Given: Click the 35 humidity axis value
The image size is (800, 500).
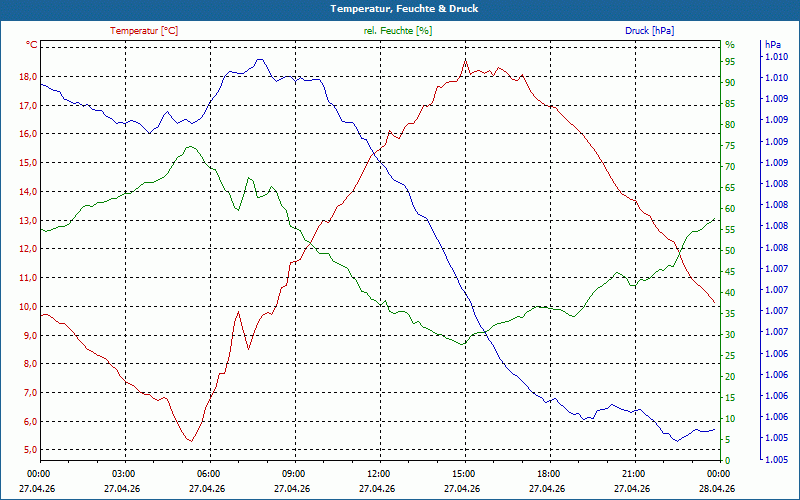Looking at the screenshot, I should [730, 314].
